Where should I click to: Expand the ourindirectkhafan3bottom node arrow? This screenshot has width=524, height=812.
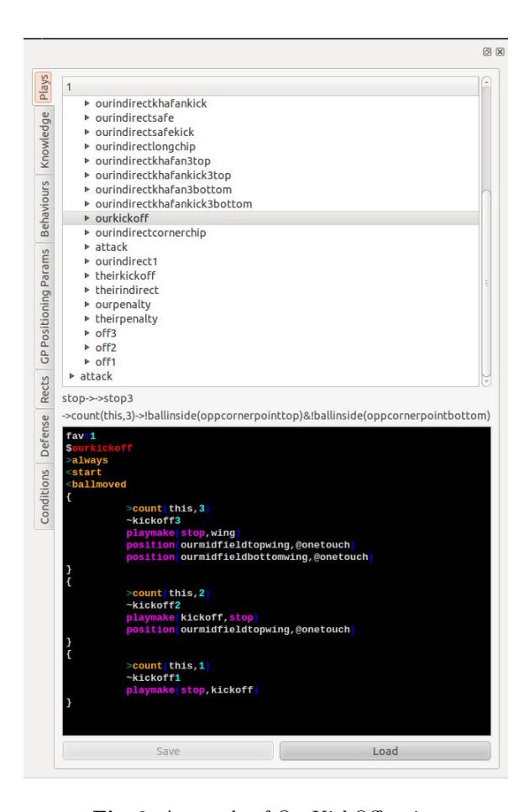(x=87, y=190)
